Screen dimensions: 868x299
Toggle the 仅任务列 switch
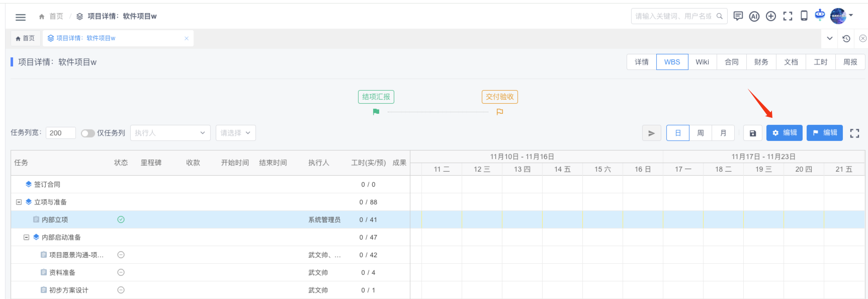tap(88, 133)
